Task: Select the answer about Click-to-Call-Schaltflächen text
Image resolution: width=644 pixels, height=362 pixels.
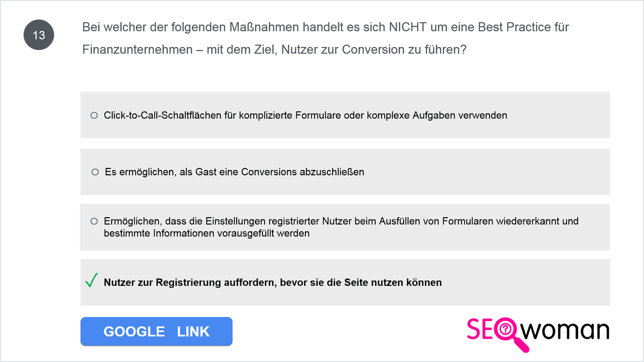Action: [305, 115]
